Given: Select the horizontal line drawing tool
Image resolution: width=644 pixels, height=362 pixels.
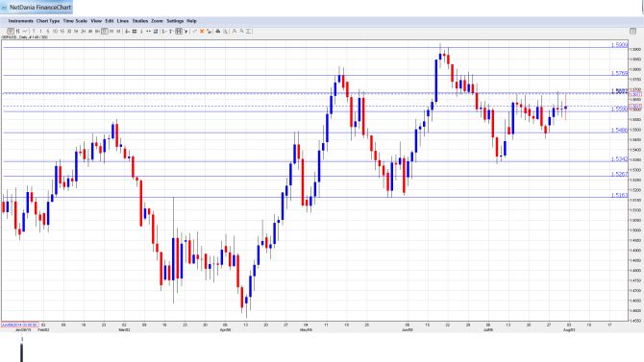Looking at the screenshot, I should [x=164, y=31].
